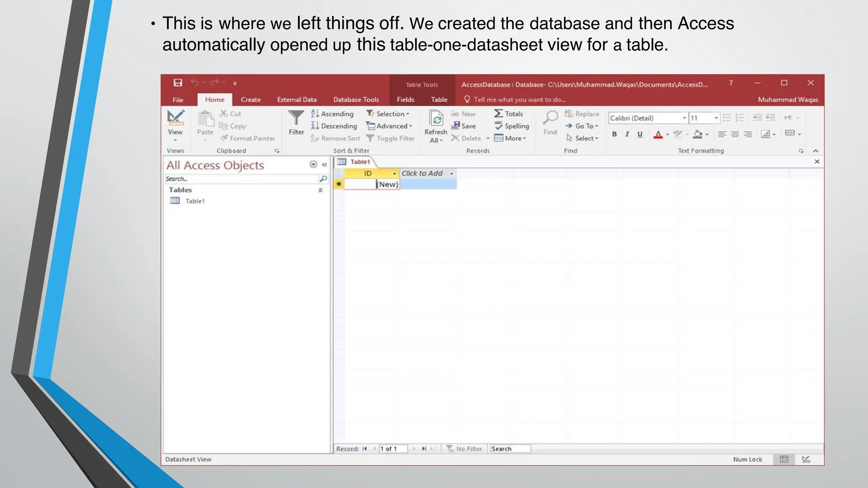Viewport: 868px width, 488px height.
Task: Click Save record in Records group
Action: pos(464,126)
